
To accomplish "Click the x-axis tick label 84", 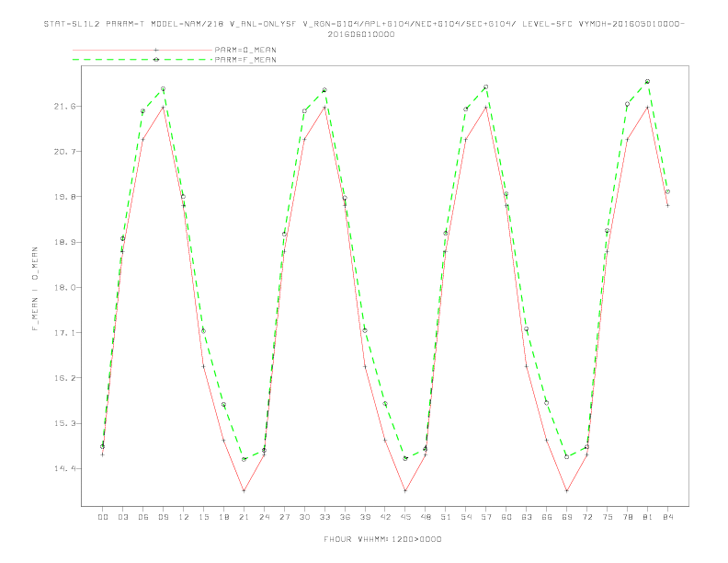I will pos(667,517).
